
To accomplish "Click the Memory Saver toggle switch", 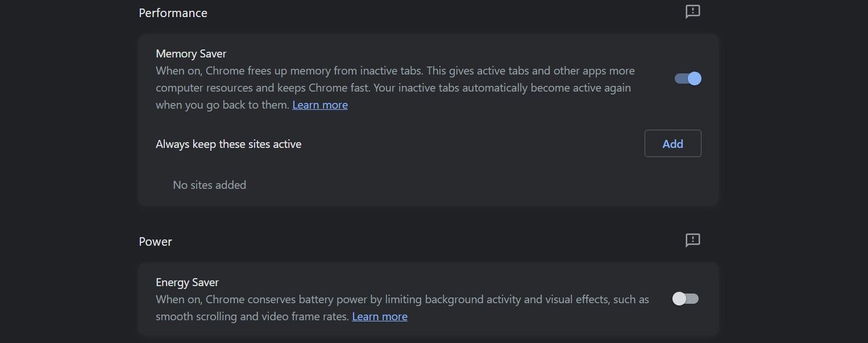I will pyautogui.click(x=687, y=78).
